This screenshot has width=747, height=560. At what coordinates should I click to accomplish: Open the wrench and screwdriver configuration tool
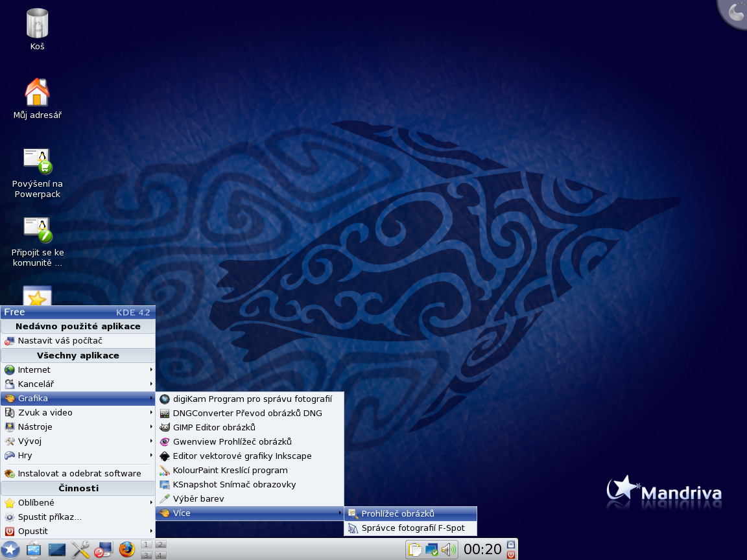(x=80, y=550)
